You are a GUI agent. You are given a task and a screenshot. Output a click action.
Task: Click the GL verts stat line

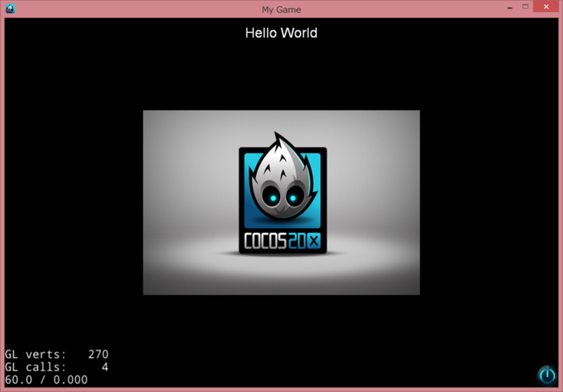coord(56,354)
